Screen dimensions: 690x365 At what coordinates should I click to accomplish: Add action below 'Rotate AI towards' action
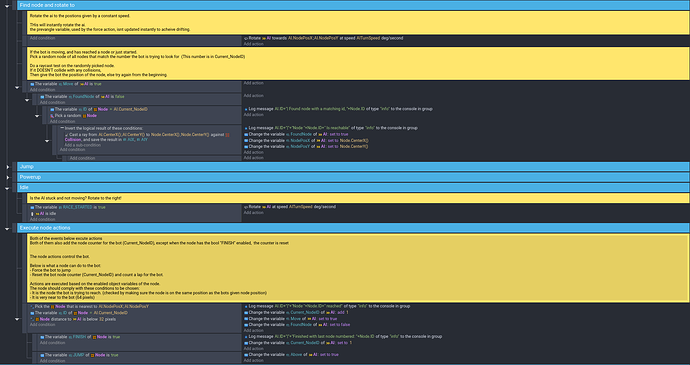[x=253, y=44]
